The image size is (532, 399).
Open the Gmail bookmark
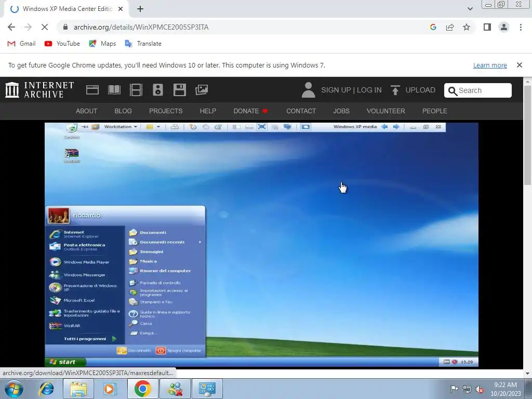click(22, 44)
